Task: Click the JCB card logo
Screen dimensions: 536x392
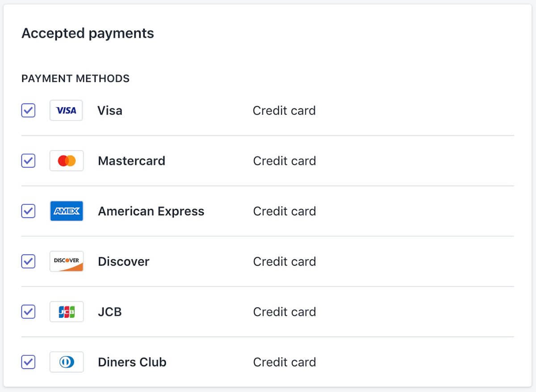Action: [x=66, y=312]
